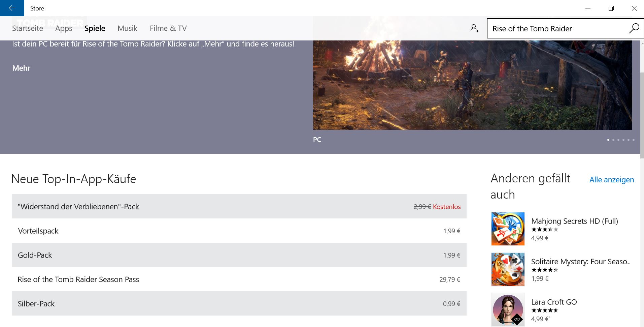Click the Anderen gefällt auch heading
Screen dimensions: 644x327
tap(530, 186)
